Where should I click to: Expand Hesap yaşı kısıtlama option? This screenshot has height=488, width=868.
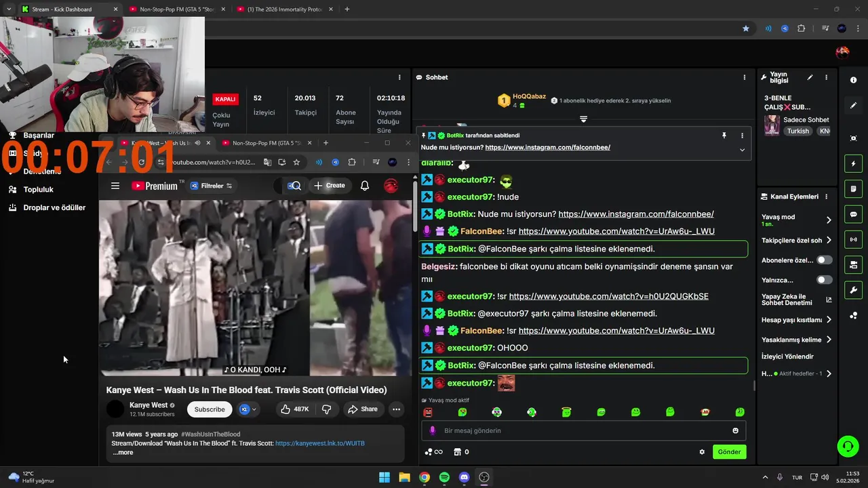pos(829,320)
